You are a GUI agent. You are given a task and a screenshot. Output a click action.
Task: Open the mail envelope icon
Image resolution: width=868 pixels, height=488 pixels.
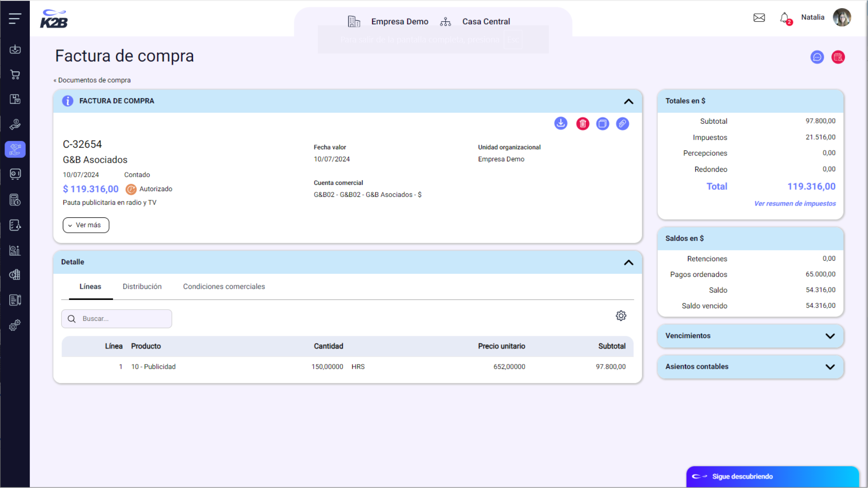pos(759,18)
